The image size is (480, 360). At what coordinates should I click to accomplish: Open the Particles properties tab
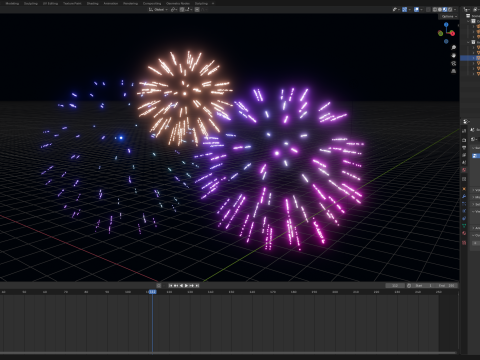464,203
